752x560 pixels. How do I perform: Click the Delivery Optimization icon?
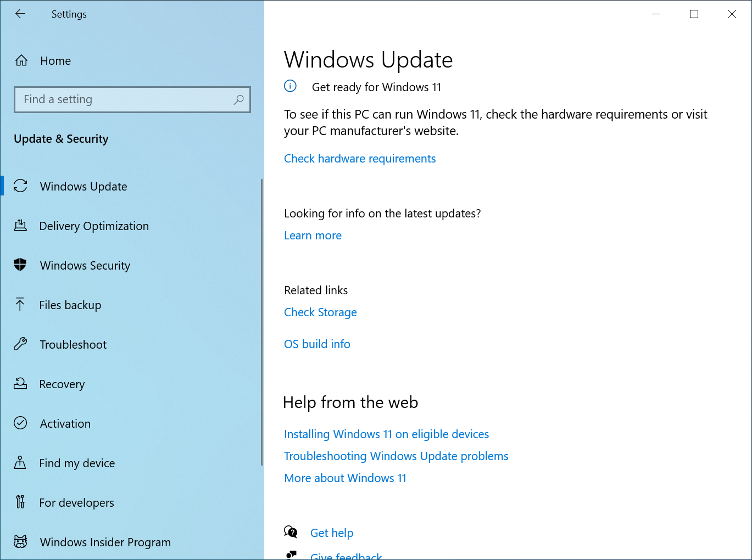click(x=20, y=226)
